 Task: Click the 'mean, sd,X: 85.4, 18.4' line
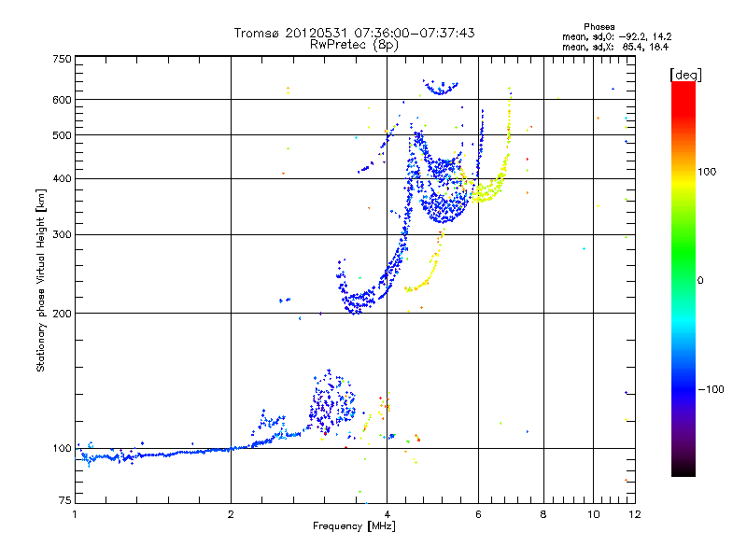pos(615,47)
